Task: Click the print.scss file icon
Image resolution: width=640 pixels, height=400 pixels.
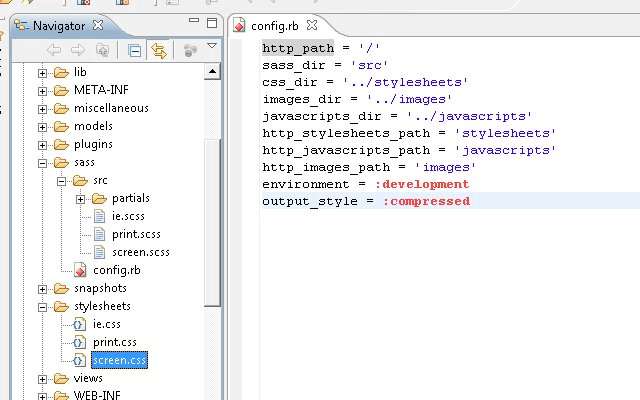Action: [99, 234]
